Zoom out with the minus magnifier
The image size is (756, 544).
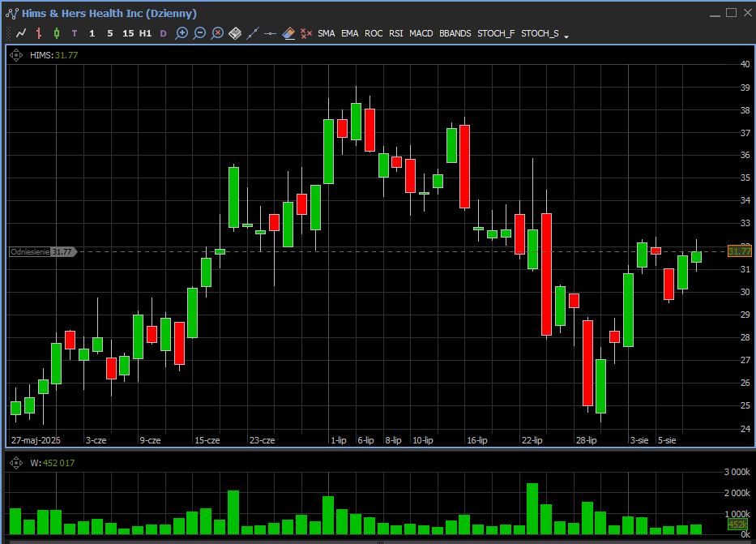pos(199,33)
